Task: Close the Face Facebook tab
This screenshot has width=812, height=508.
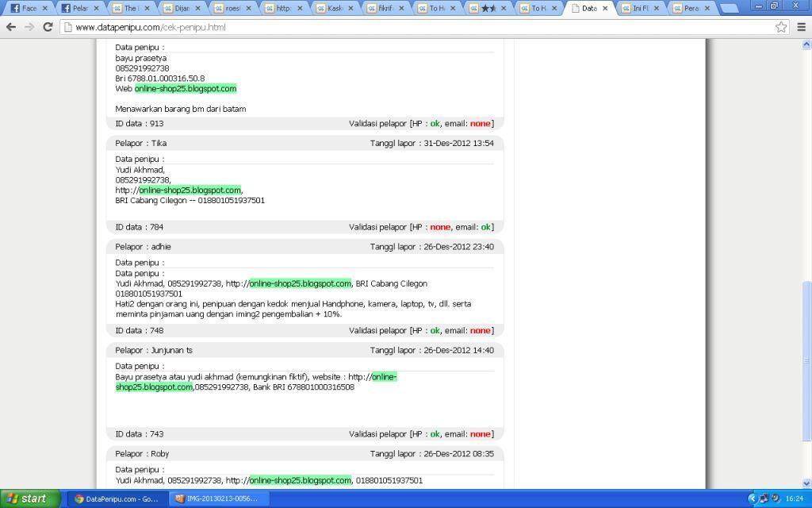Action: pyautogui.click(x=44, y=8)
